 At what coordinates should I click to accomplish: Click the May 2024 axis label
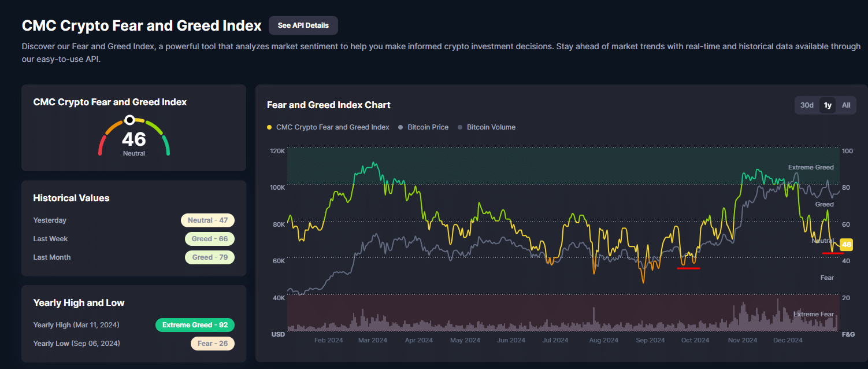pyautogui.click(x=465, y=340)
